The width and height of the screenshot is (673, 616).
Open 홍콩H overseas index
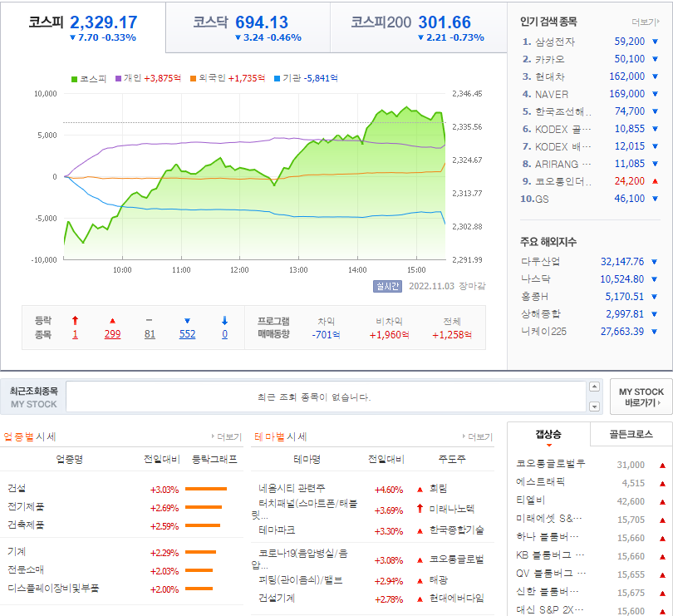[x=534, y=297]
